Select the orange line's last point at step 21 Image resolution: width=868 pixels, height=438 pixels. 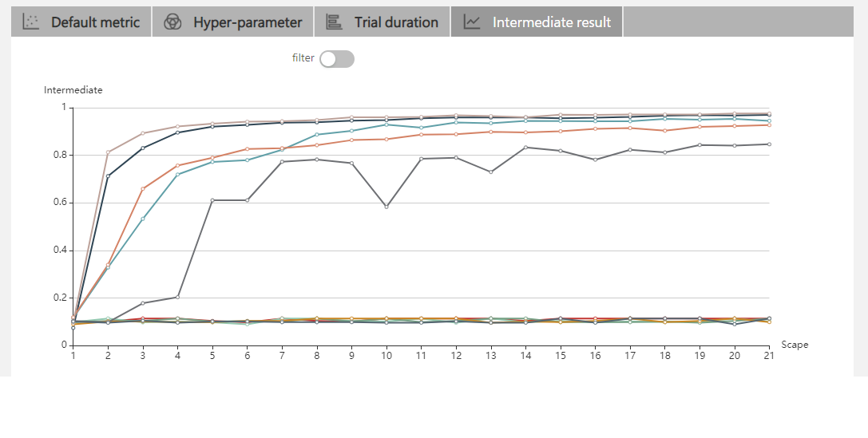tap(769, 124)
